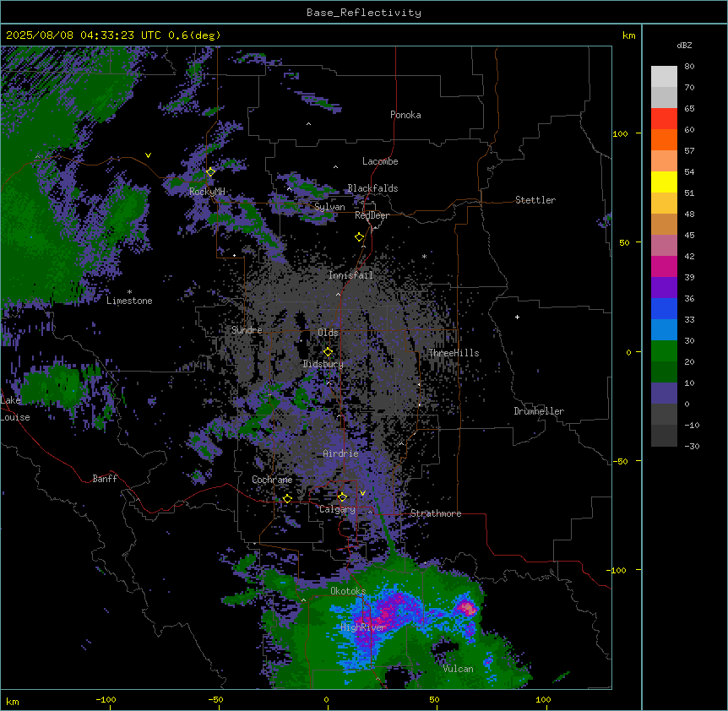Click the 80 dBZ legend value
Image resolution: width=728 pixels, height=711 pixels.
[689, 67]
